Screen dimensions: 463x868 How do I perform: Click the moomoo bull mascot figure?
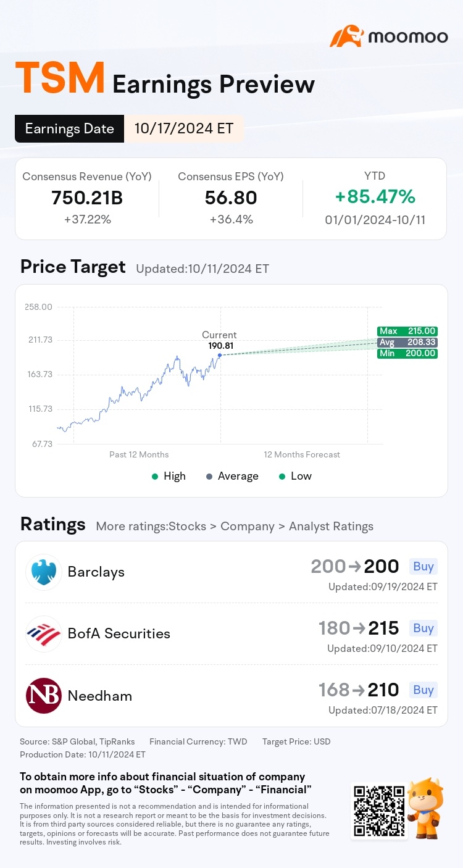pyautogui.click(x=427, y=807)
